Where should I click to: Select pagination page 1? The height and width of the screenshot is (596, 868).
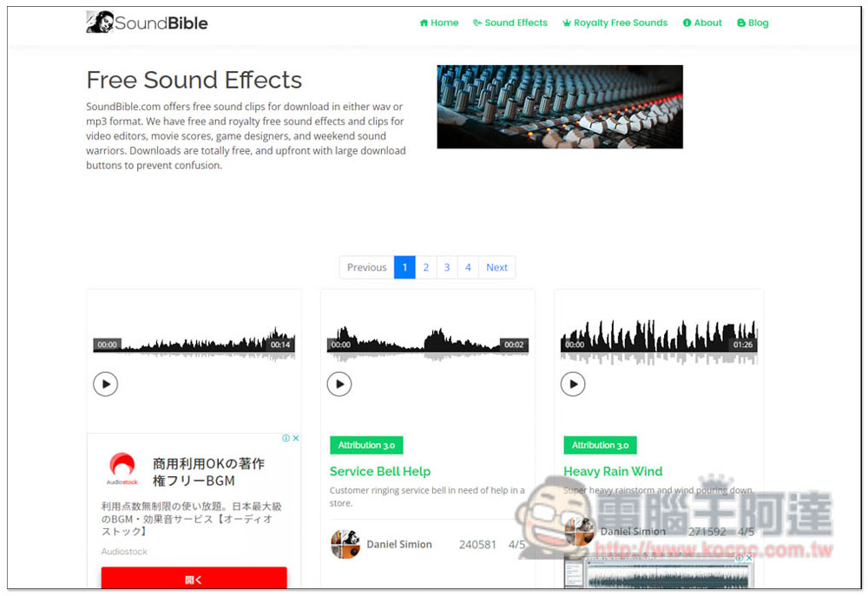[x=404, y=267]
